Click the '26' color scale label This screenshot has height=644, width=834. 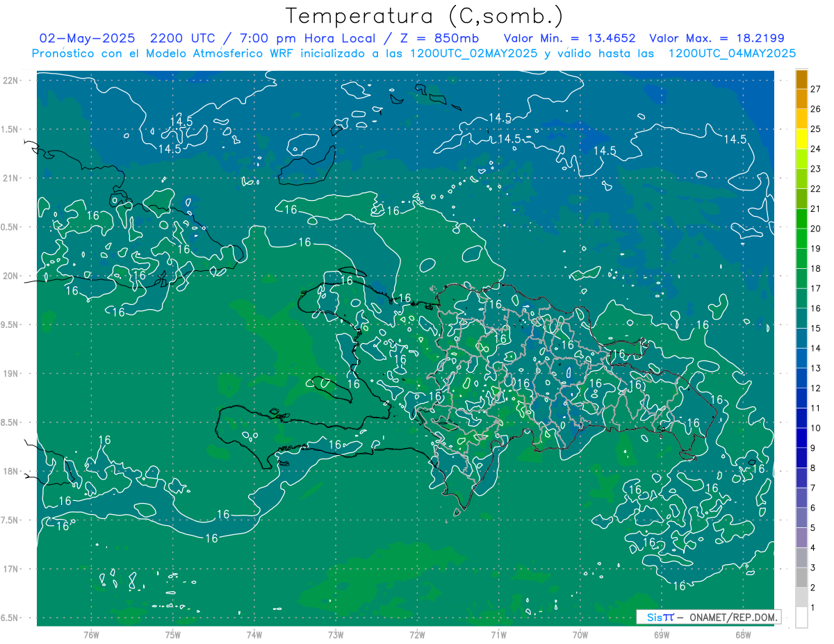coord(816,109)
